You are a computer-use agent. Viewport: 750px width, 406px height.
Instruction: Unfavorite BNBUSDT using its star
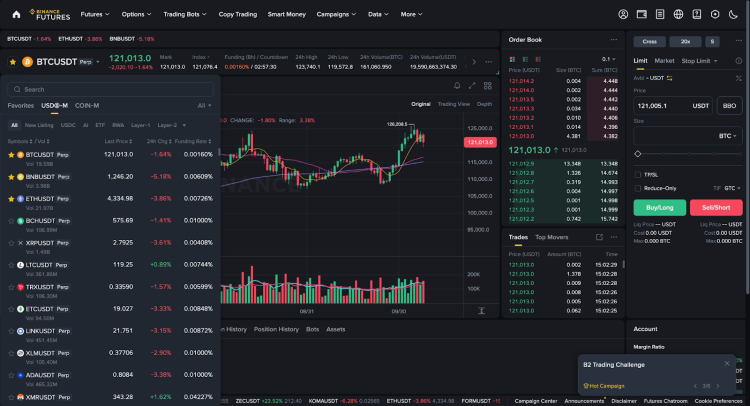(11, 176)
